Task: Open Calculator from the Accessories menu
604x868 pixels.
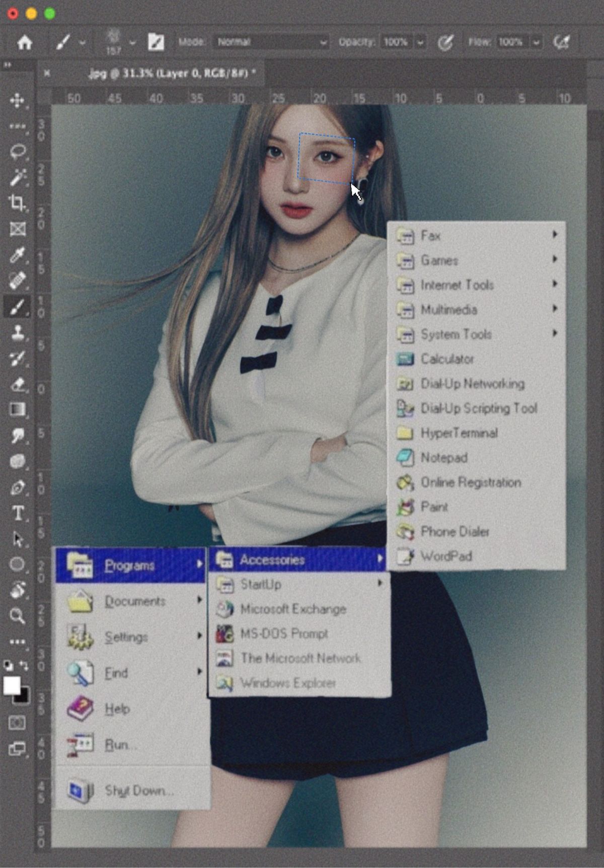Action: tap(447, 359)
